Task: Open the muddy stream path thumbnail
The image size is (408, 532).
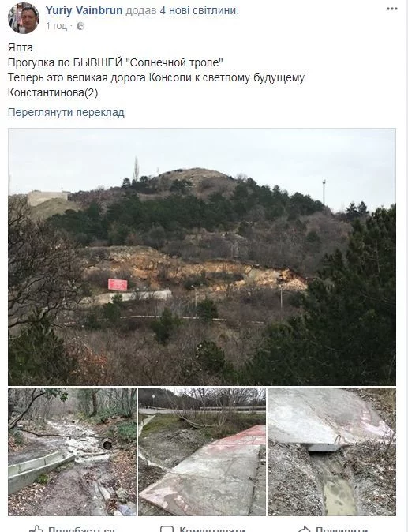Action: click(73, 451)
